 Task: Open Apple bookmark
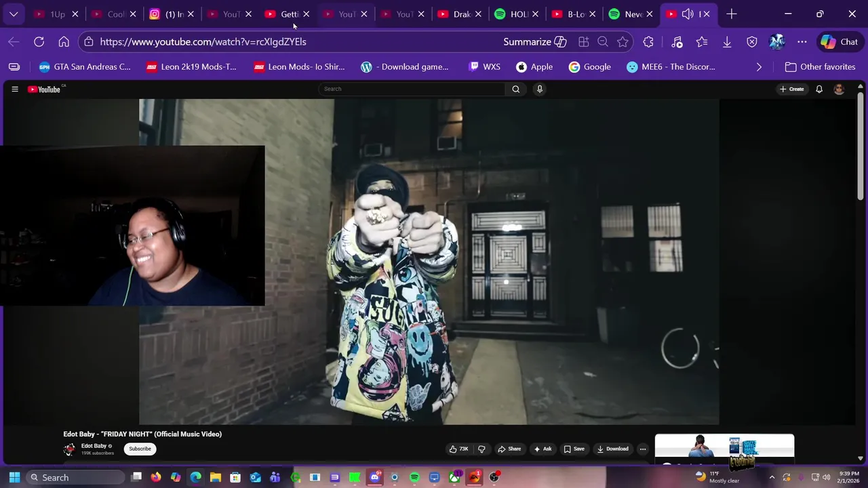[534, 67]
